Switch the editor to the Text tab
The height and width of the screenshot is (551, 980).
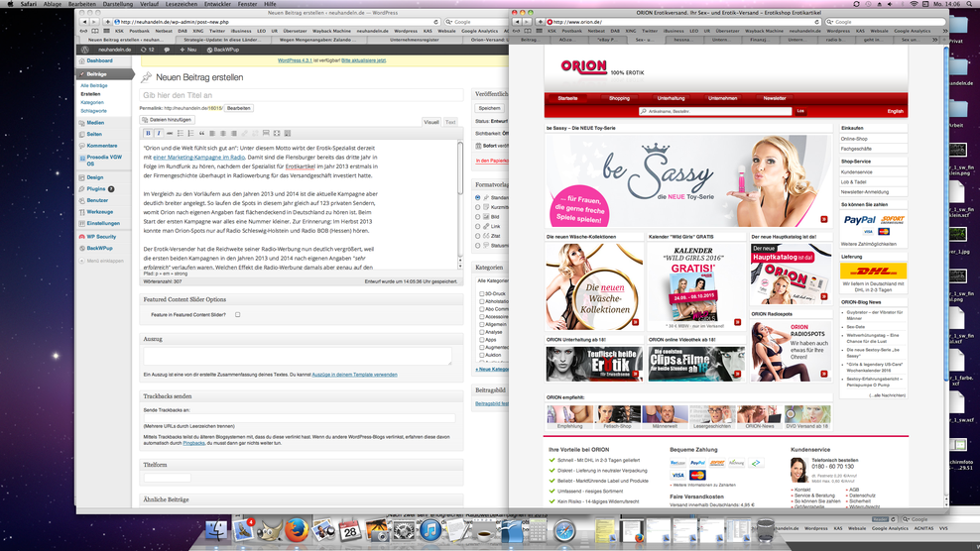tap(450, 122)
